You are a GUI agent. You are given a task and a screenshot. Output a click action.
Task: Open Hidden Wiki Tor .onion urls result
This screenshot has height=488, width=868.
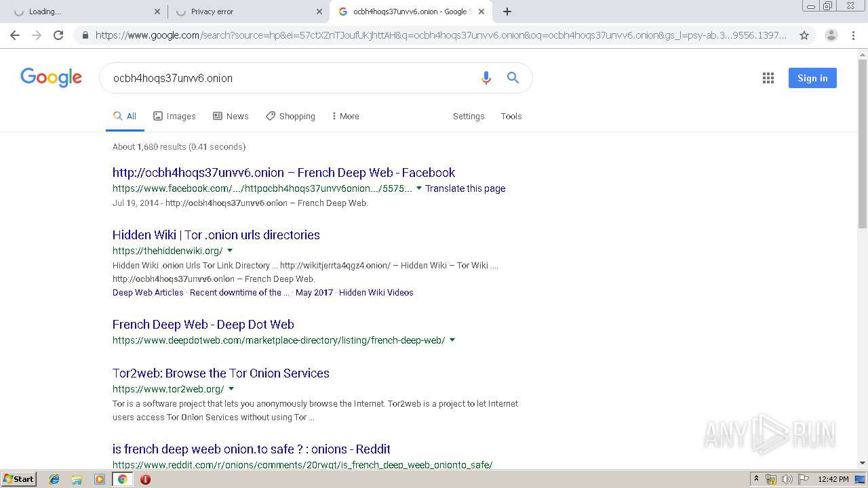click(216, 235)
